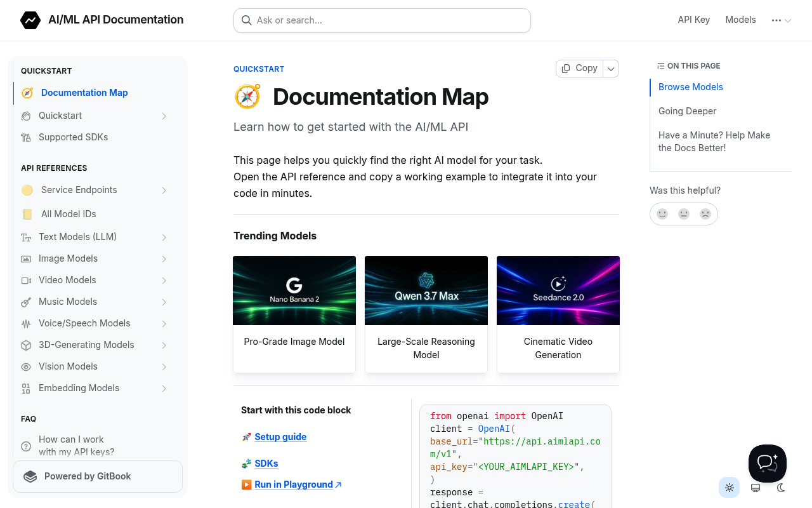This screenshot has width=812, height=508.
Task: Jump to Browse Models section
Action: click(x=690, y=87)
